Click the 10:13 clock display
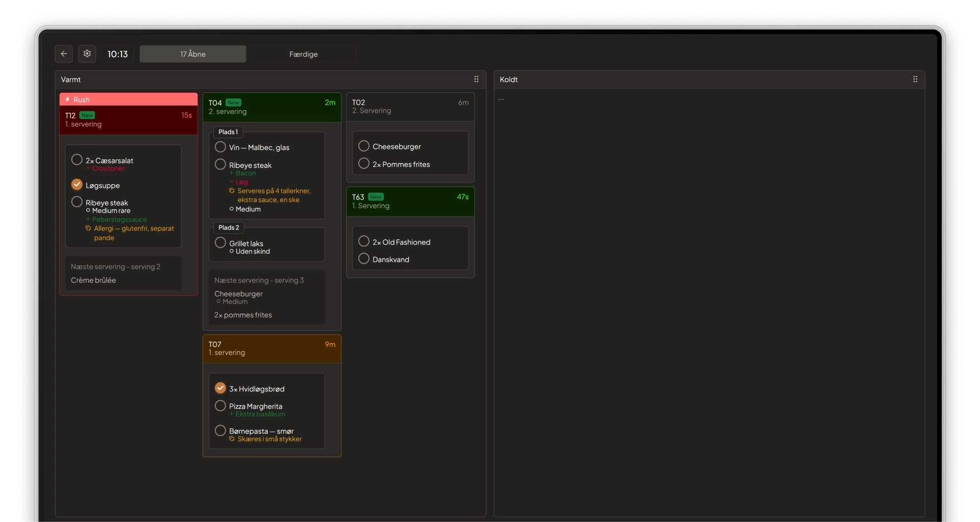 (117, 54)
